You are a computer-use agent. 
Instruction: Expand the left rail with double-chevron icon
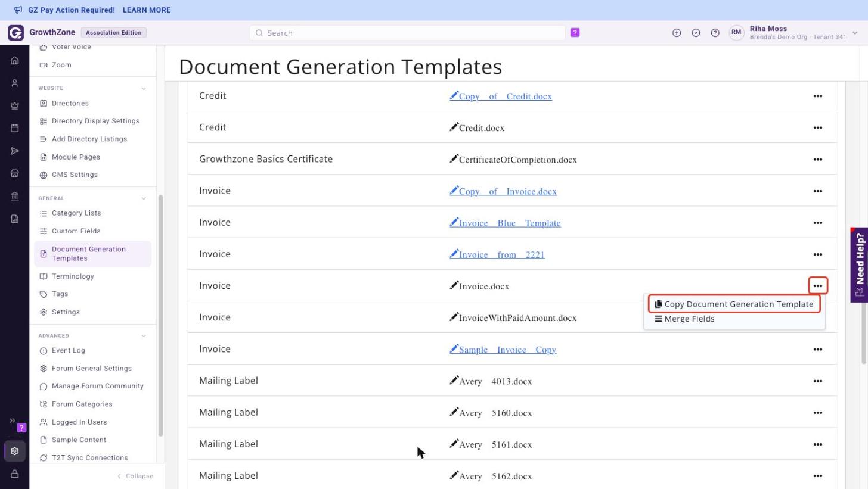pos(12,421)
